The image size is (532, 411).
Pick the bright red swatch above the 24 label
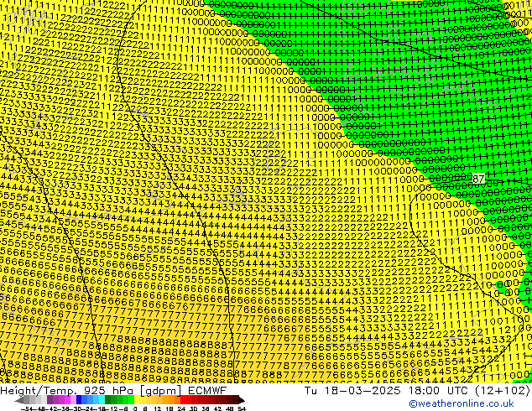click(x=183, y=400)
